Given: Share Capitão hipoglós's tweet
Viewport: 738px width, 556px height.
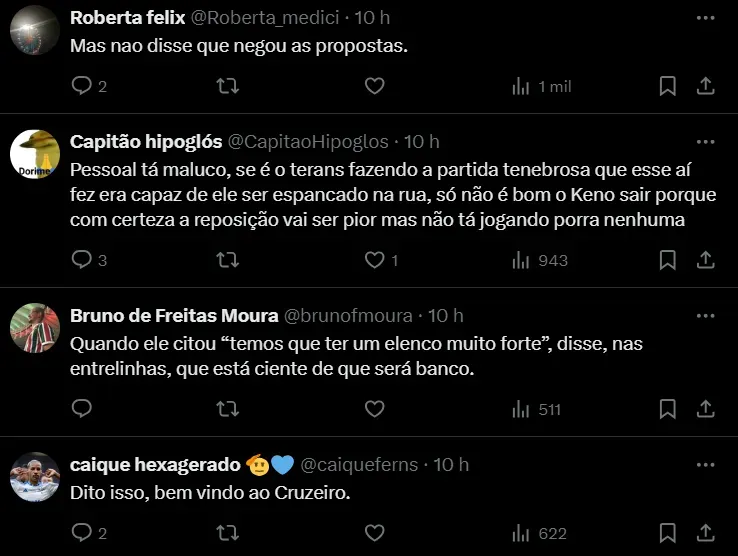Looking at the screenshot, I should (x=705, y=260).
